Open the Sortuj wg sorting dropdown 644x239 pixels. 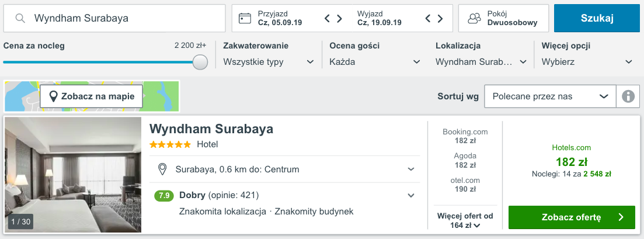coord(550,96)
